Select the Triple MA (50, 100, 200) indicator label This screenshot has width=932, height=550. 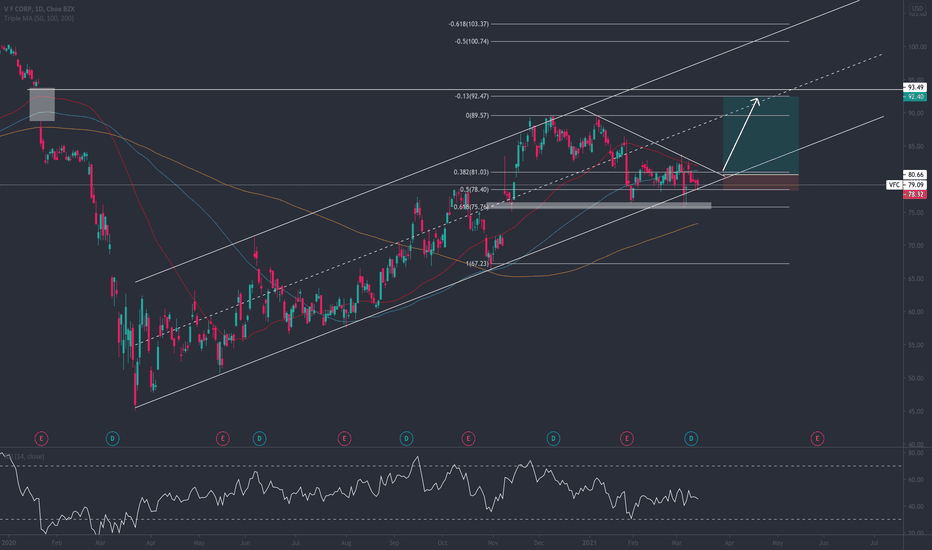click(x=39, y=18)
